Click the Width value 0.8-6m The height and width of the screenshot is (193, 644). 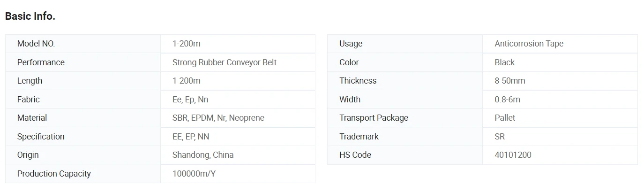[508, 100]
